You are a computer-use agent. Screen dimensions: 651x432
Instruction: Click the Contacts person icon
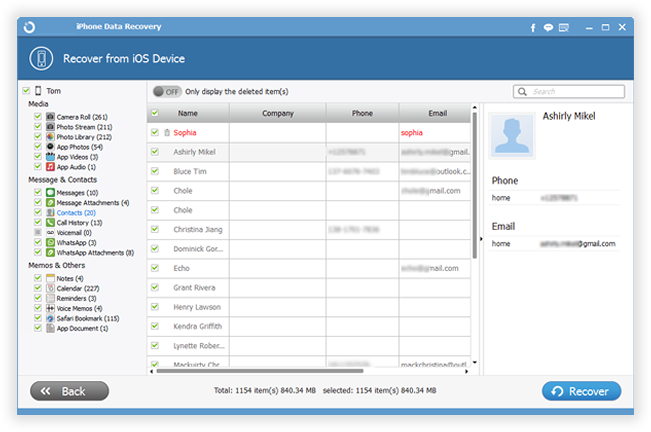[50, 212]
